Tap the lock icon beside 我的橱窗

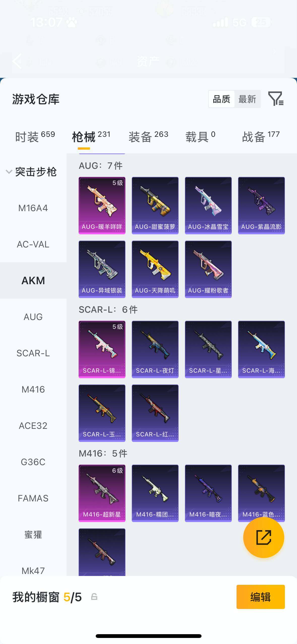(x=94, y=597)
